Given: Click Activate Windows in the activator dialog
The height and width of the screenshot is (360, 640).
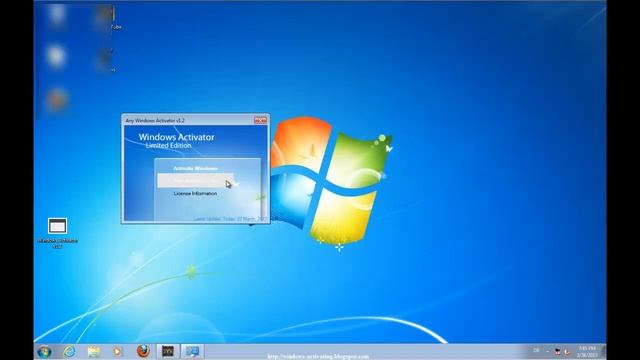Looking at the screenshot, I should pyautogui.click(x=195, y=168).
